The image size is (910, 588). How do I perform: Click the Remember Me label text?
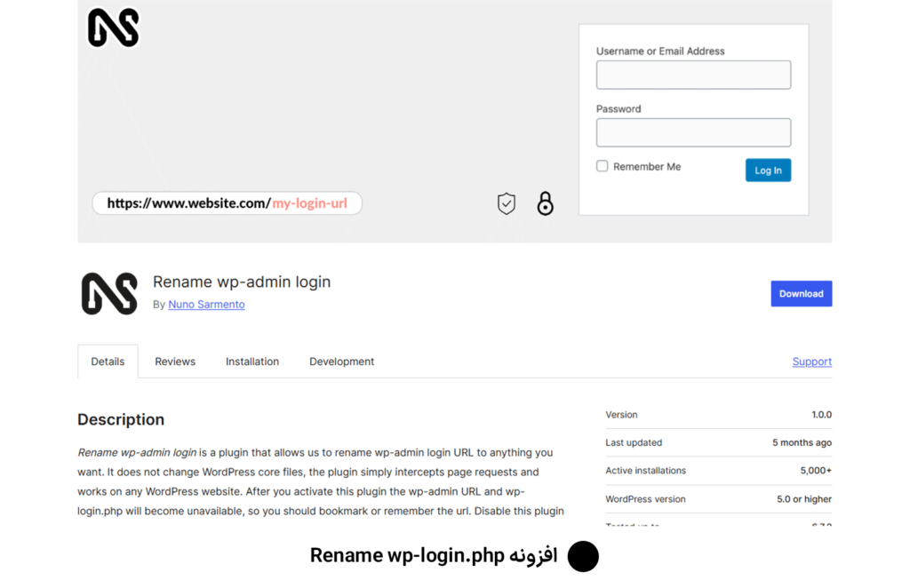pos(647,166)
